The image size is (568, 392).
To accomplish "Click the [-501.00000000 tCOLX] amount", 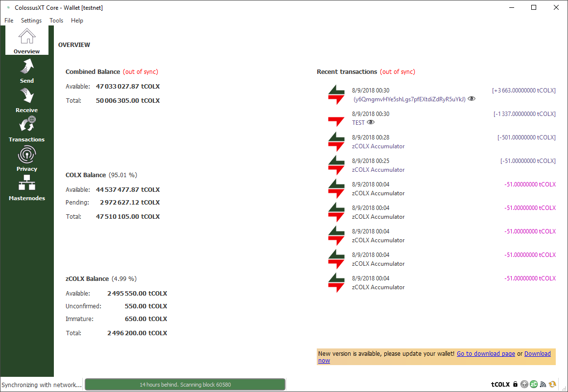I will pyautogui.click(x=526, y=138).
